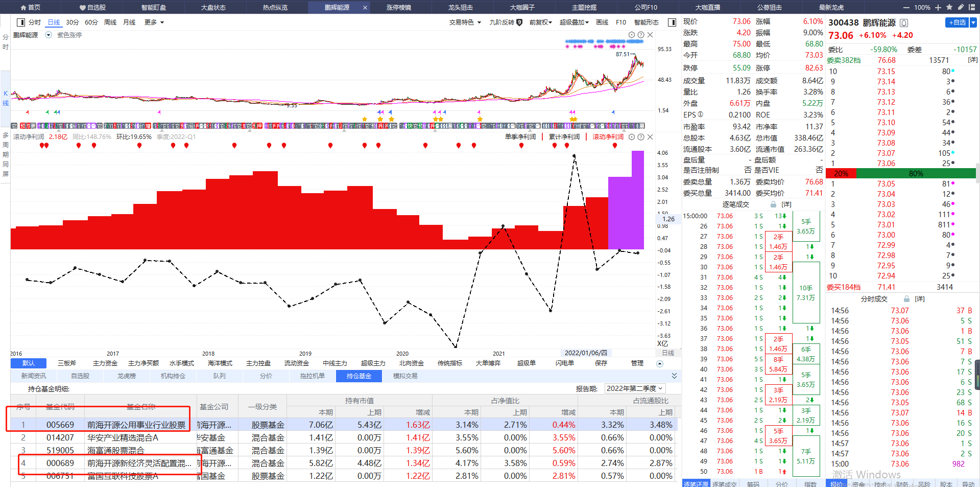
Task: Switch to 大盘状态 tab
Action: (x=213, y=7)
